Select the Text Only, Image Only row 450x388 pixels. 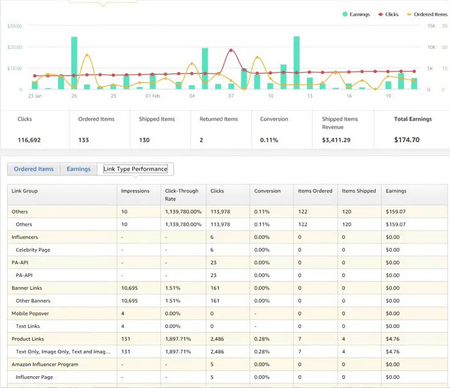[x=227, y=351]
